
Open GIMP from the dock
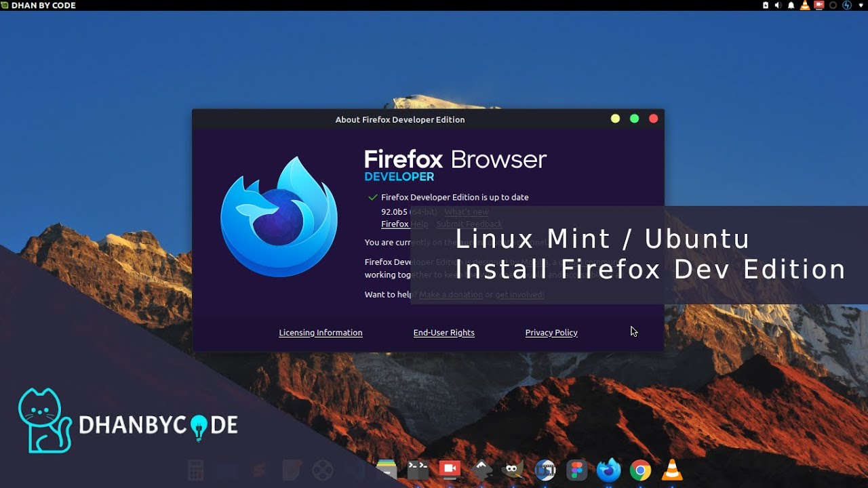coord(513,469)
